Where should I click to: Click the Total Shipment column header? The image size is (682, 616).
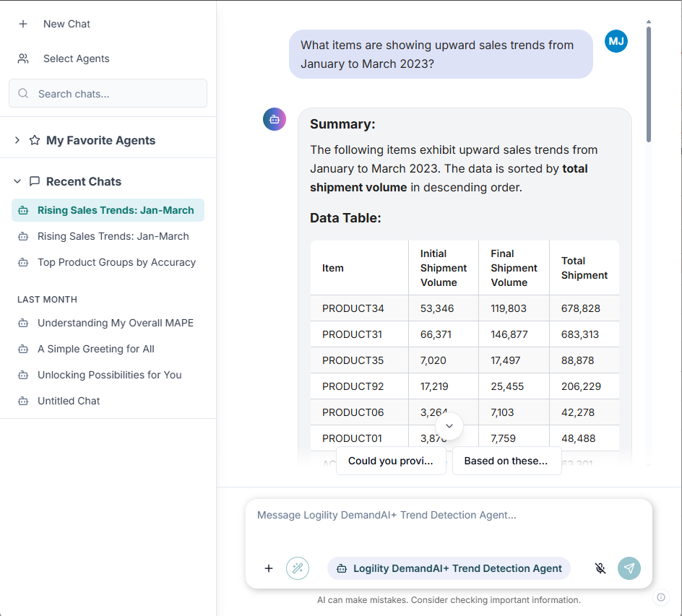(x=584, y=268)
